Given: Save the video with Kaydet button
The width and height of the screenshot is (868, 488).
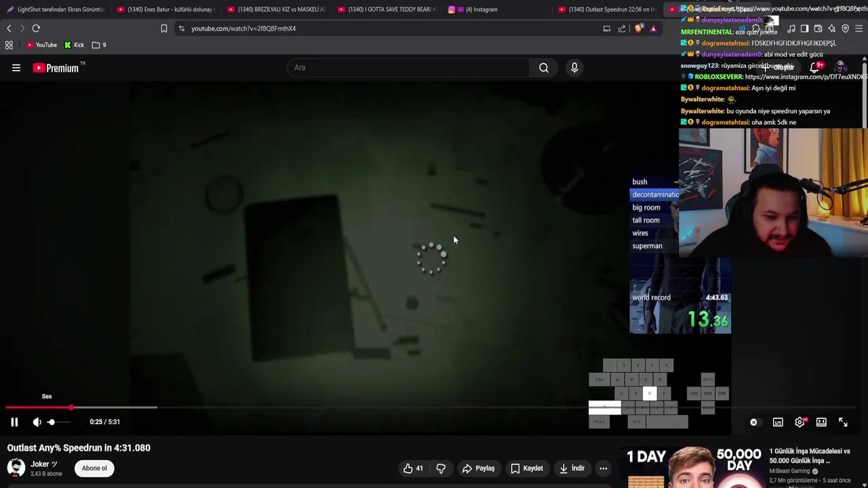Looking at the screenshot, I should pyautogui.click(x=526, y=468).
